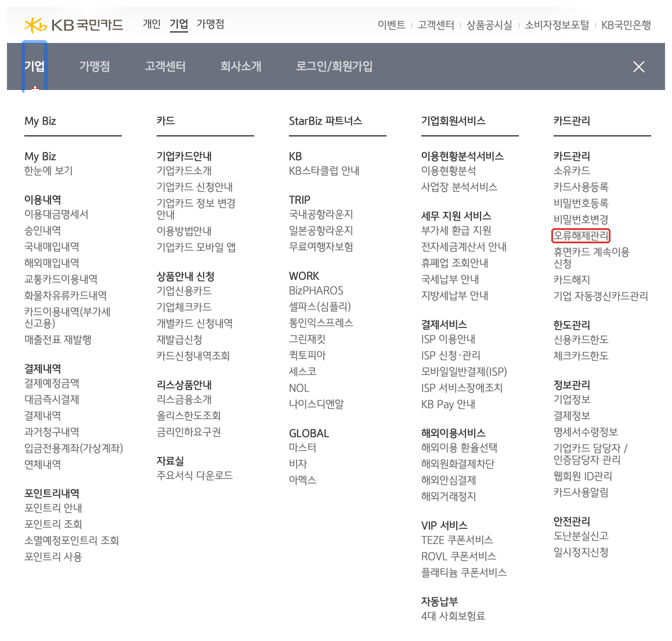Open 소멸예정포인트리 조회
Image resolution: width=672 pixels, height=641 pixels.
coord(71,541)
